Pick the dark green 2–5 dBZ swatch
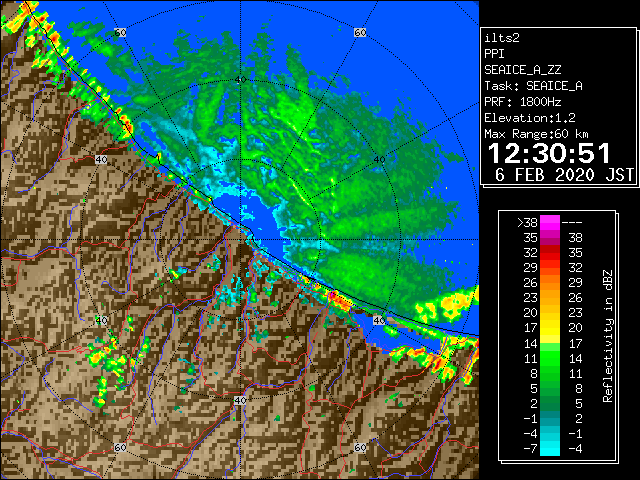The image size is (640, 480). (550, 404)
